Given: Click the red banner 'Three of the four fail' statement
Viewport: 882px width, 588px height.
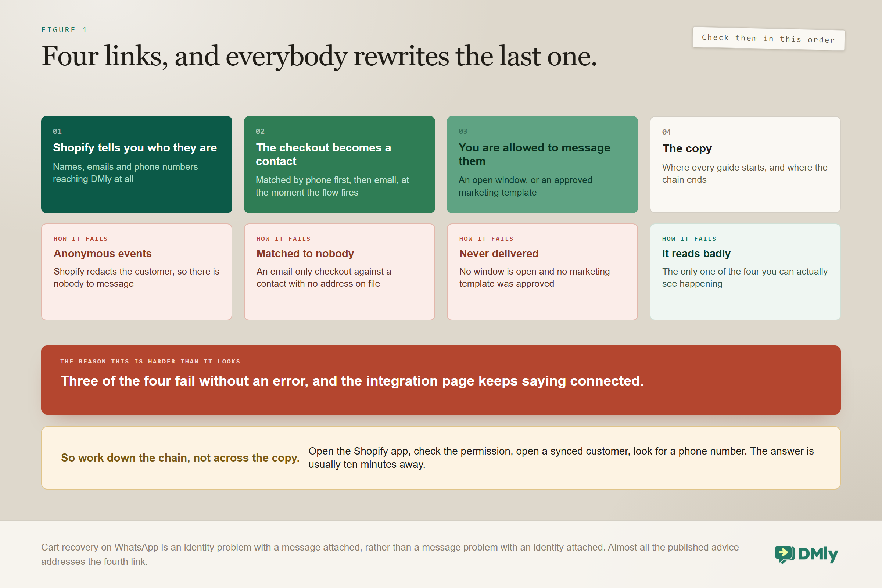Looking at the screenshot, I should [x=352, y=381].
